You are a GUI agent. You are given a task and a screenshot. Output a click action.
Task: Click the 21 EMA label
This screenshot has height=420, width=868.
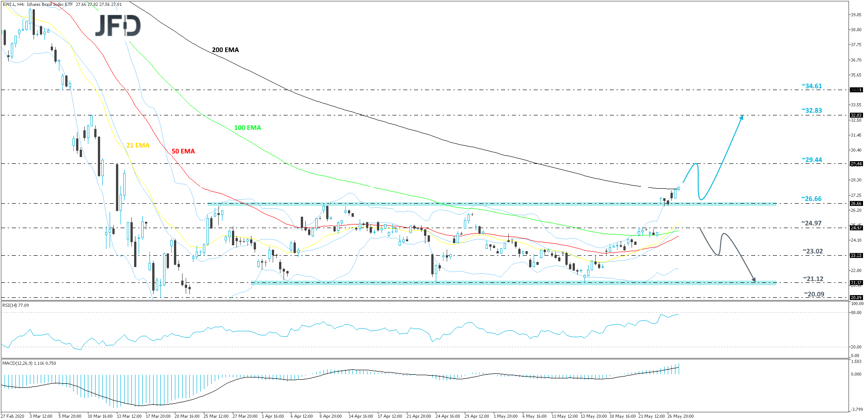point(138,145)
